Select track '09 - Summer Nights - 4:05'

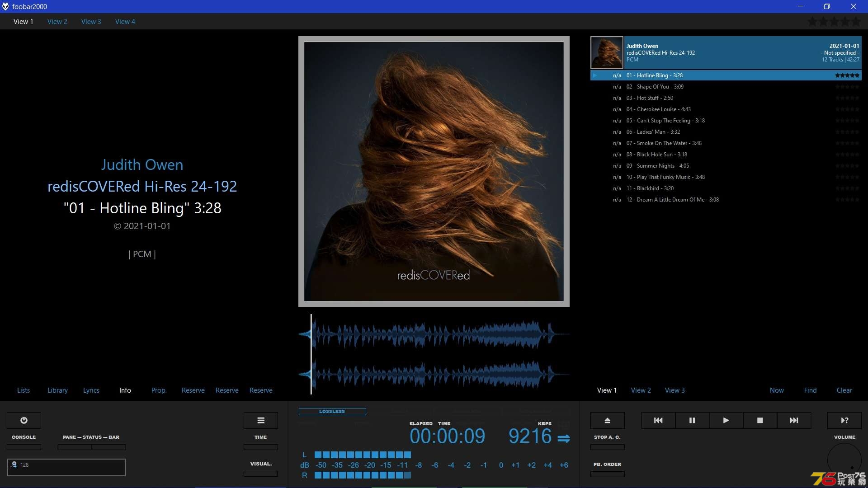coord(726,166)
